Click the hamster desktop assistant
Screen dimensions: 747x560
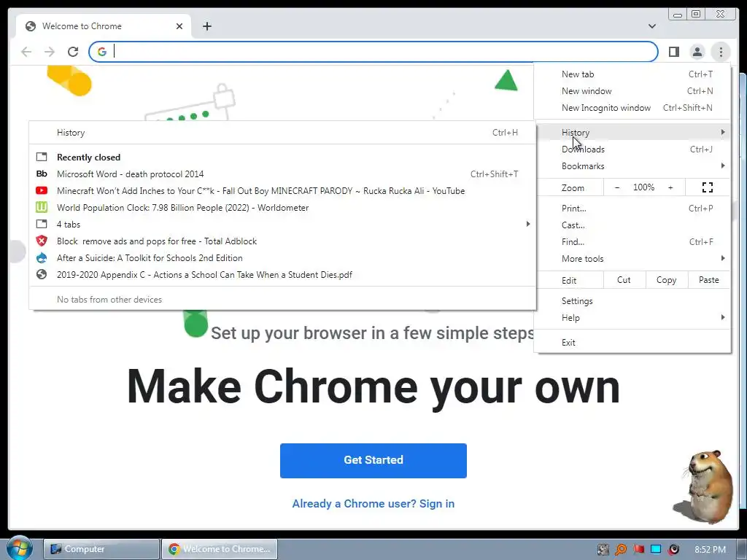coord(707,486)
